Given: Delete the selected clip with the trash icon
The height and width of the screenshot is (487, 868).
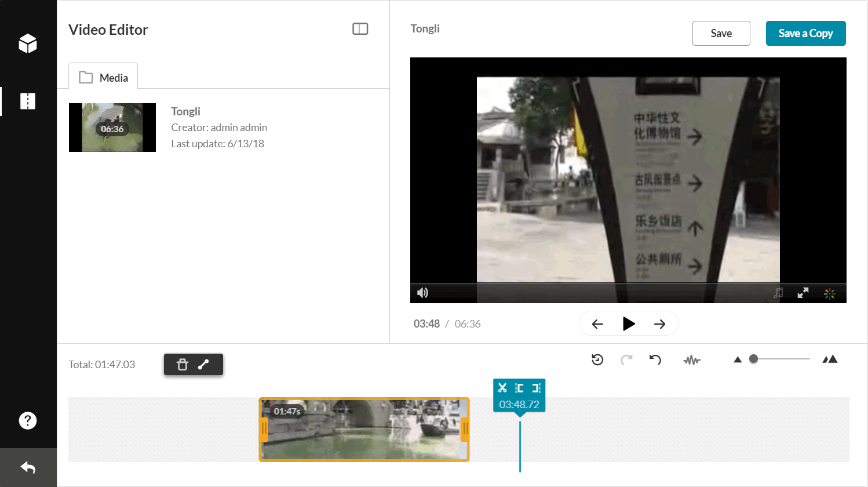Looking at the screenshot, I should point(182,365).
